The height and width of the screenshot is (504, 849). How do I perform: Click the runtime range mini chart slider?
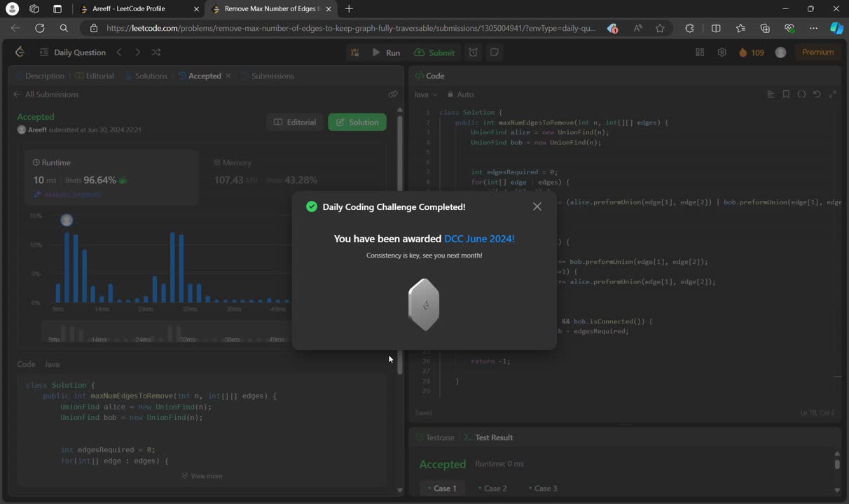tap(165, 332)
